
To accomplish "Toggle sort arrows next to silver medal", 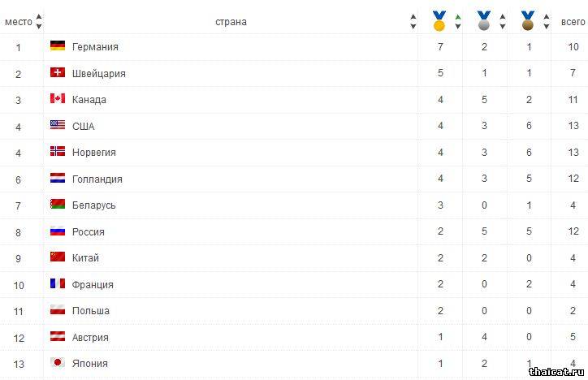I will [502, 21].
